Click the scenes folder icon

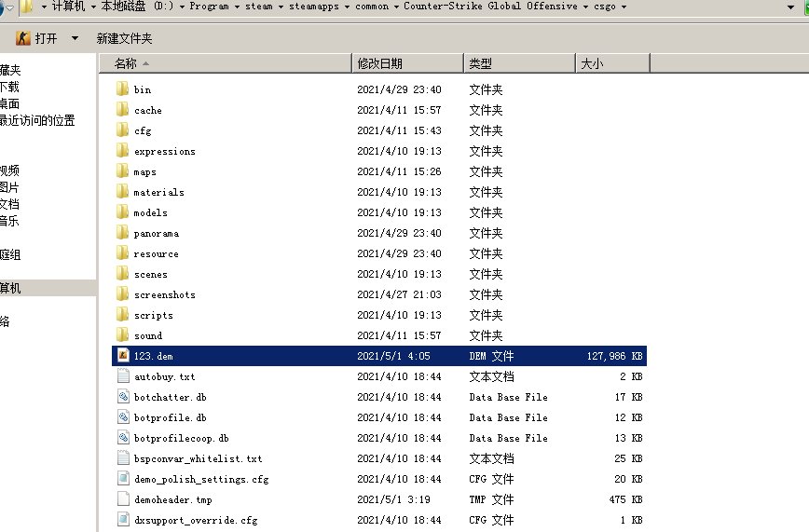pyautogui.click(x=122, y=274)
